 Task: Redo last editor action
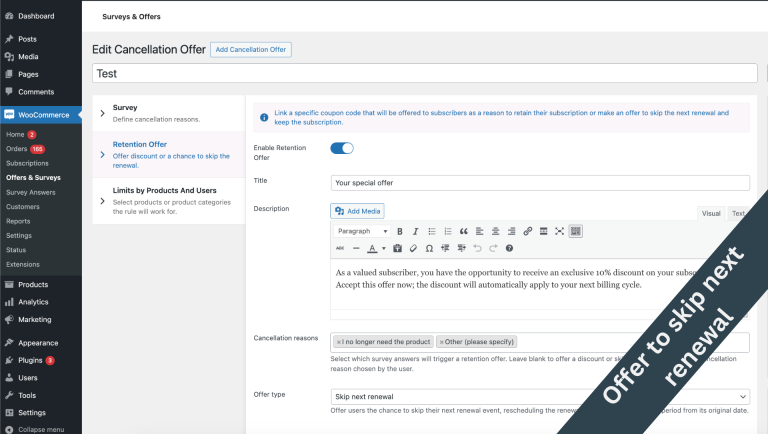point(493,248)
